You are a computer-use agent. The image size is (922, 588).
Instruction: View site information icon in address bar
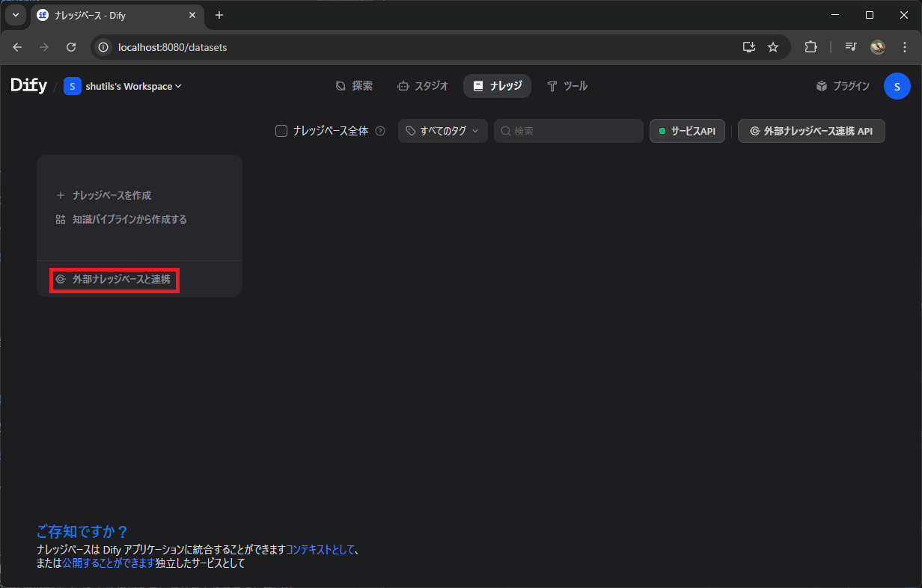[104, 47]
